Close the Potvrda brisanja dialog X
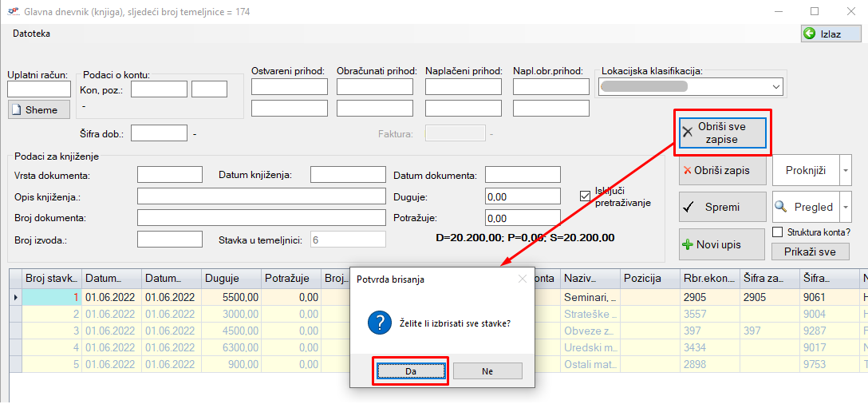 523,279
